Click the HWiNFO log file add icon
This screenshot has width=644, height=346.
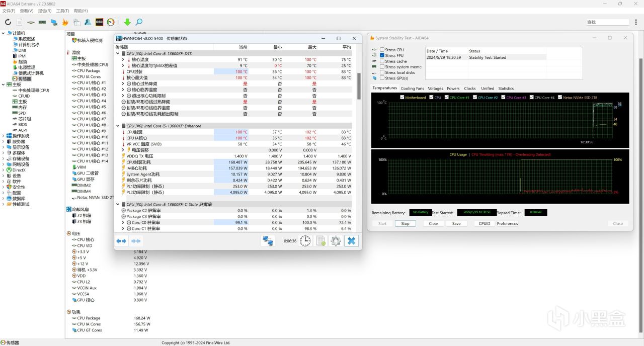(321, 241)
